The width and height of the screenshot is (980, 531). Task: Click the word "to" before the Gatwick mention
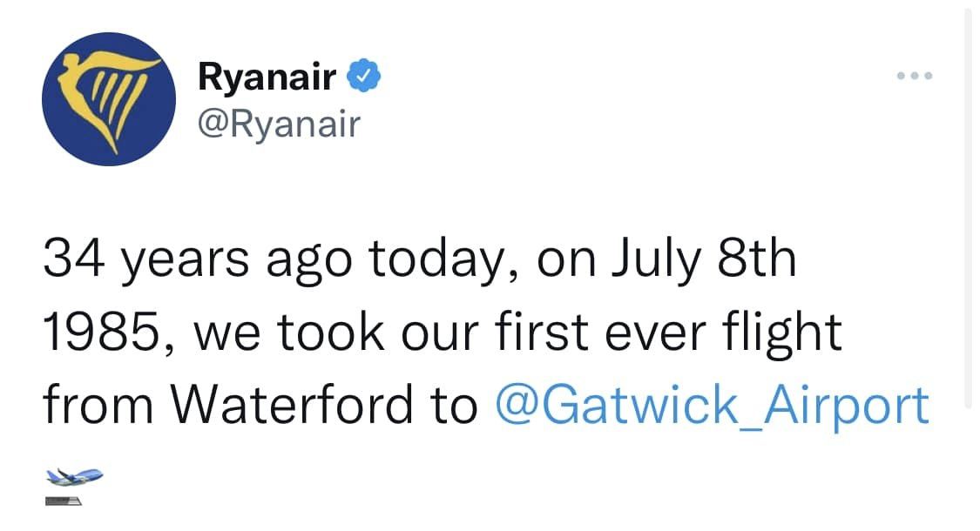coord(454,407)
